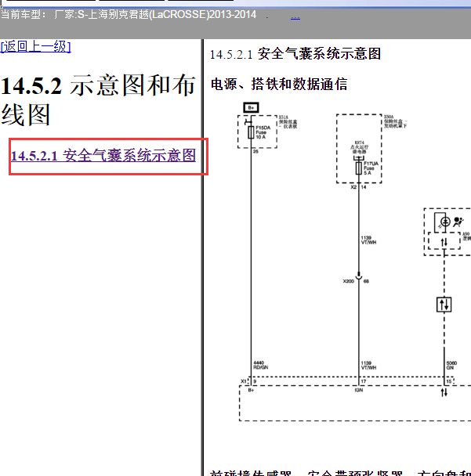
Task: Click the F17UA 5 A fuse symbol
Action: coord(359,168)
